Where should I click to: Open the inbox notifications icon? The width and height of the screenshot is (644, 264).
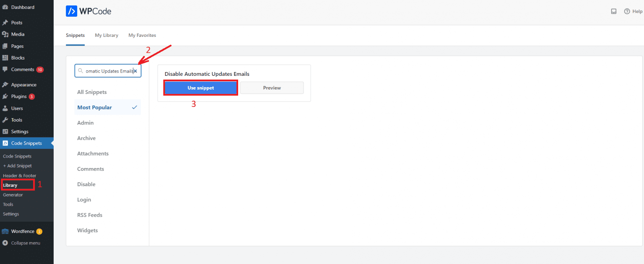pos(614,12)
